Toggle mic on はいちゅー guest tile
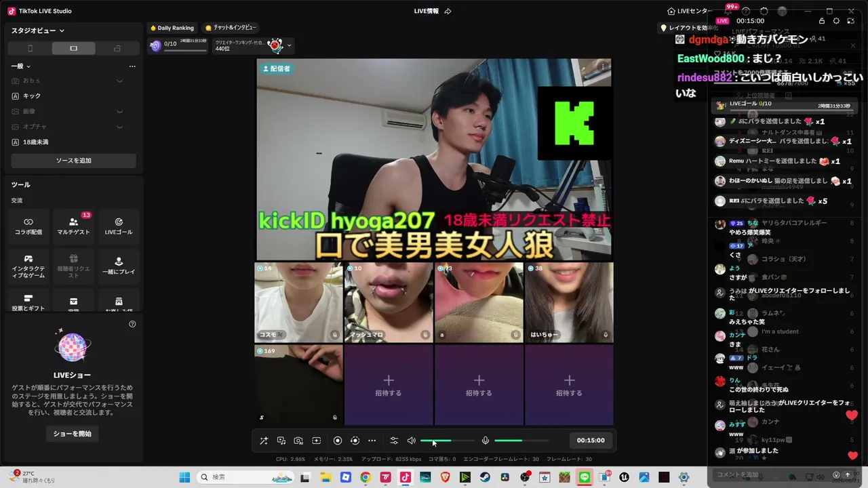This screenshot has height=488, width=868. [x=606, y=334]
